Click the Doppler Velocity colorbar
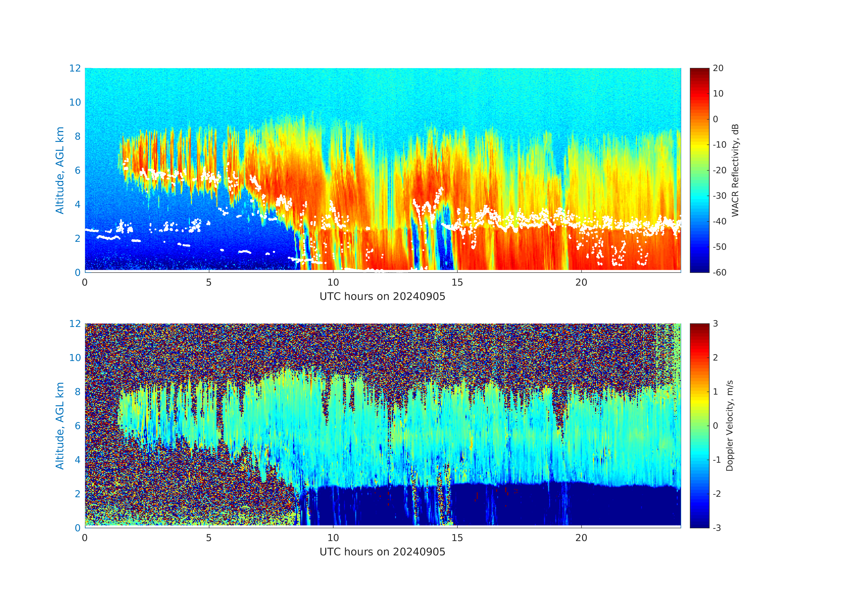Viewport: 868px width, 596px height. (x=699, y=425)
